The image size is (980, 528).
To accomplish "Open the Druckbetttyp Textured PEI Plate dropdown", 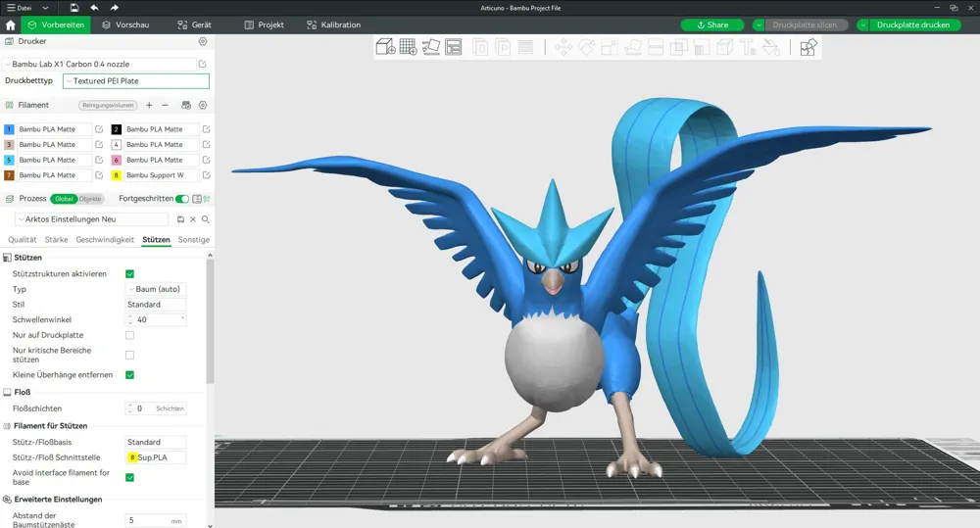I will pyautogui.click(x=135, y=80).
